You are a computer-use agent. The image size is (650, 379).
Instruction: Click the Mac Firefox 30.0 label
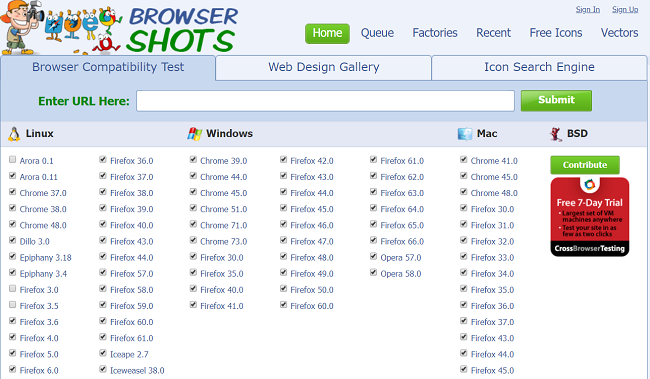click(492, 209)
